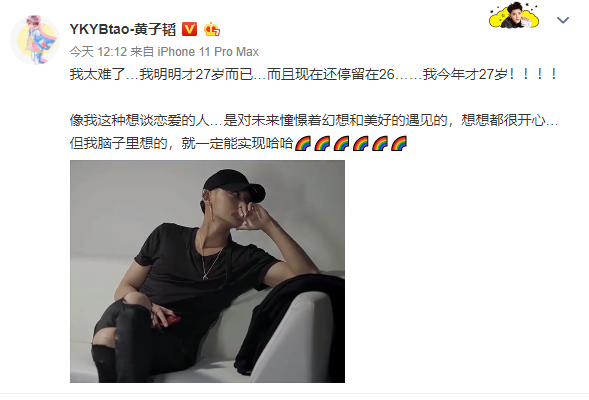This screenshot has height=400, width=589.
Task: Expand the post options chevron
Action: (563, 20)
